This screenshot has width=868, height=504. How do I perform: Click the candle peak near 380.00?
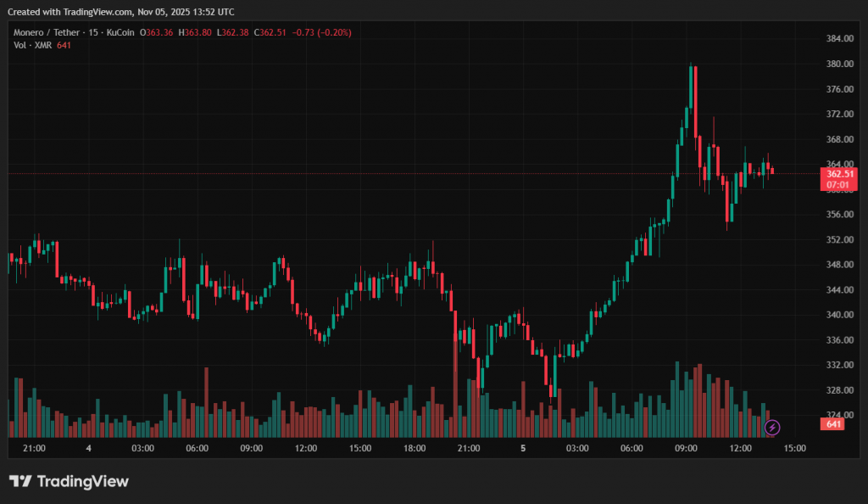[x=693, y=68]
